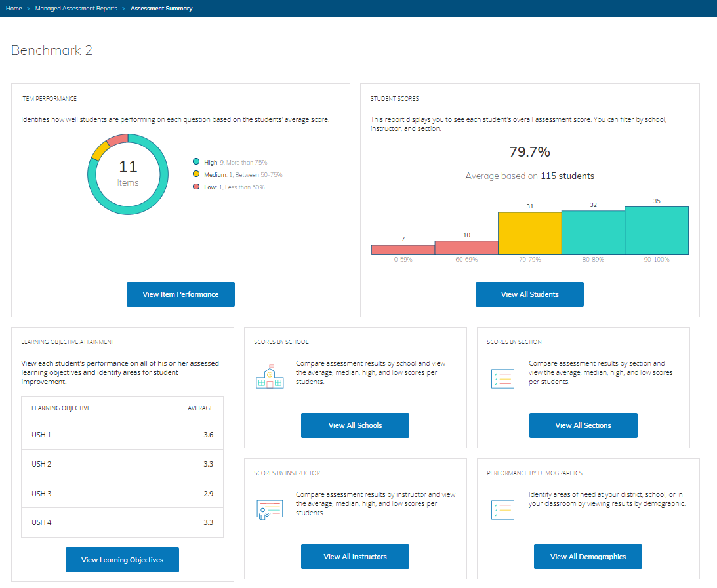Click the View All Schools button
Screen dimensions: 717x588
pos(355,425)
